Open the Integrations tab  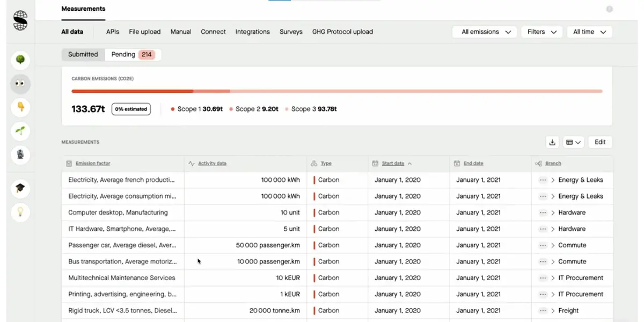tap(252, 32)
